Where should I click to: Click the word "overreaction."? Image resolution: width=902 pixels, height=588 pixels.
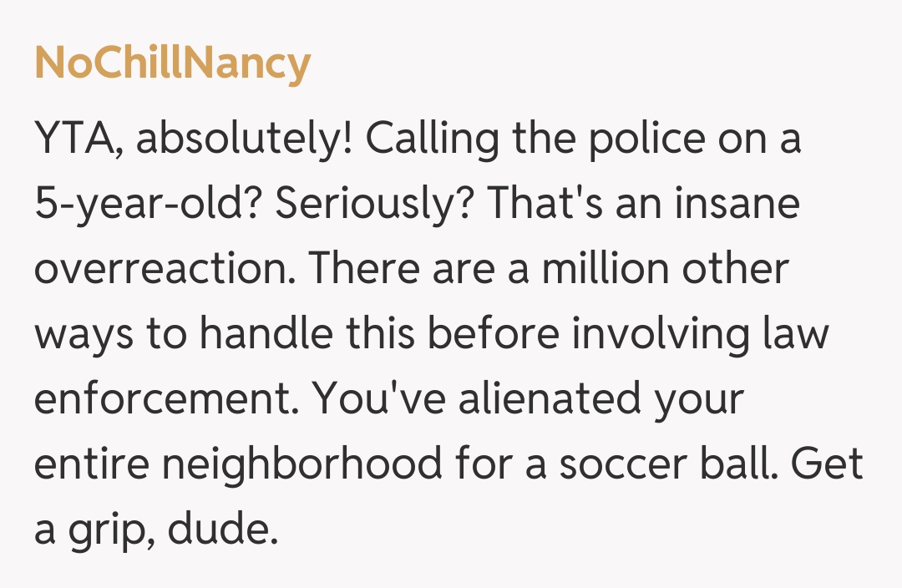[x=165, y=270]
